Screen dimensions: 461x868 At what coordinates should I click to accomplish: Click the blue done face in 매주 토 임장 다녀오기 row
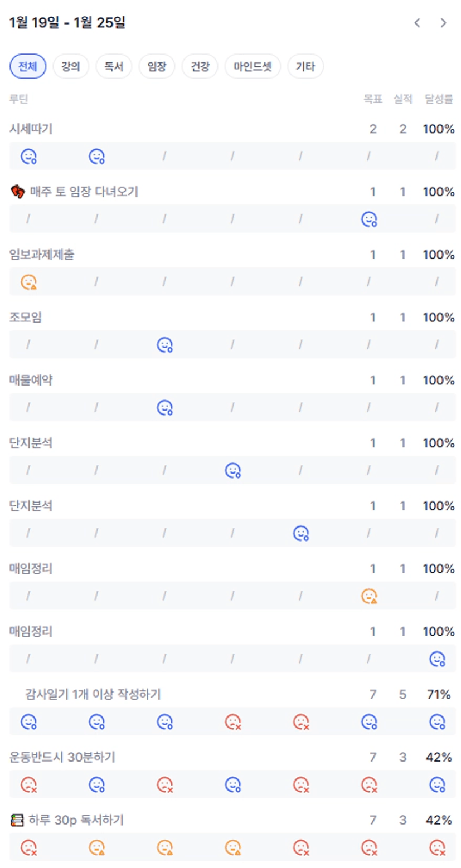369,219
